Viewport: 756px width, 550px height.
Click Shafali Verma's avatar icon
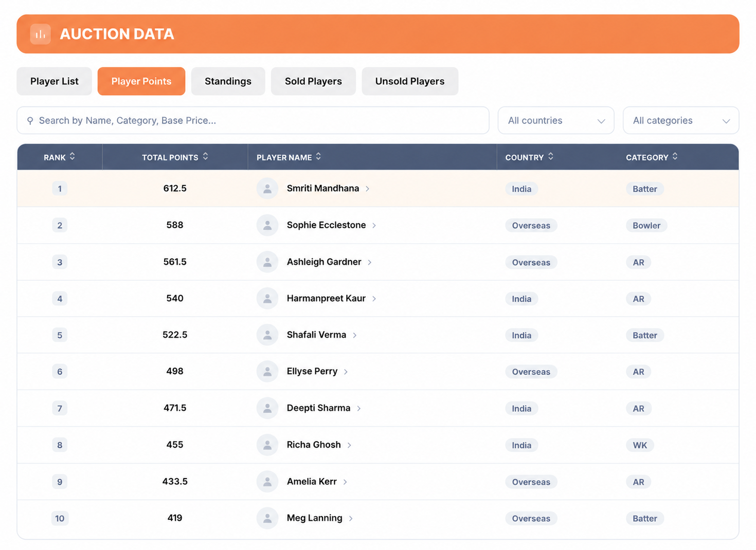click(267, 335)
